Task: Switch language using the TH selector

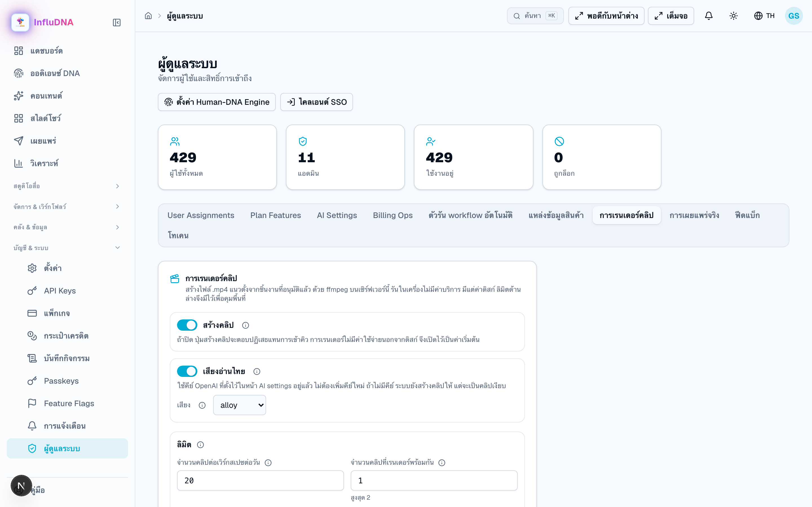Action: point(764,16)
